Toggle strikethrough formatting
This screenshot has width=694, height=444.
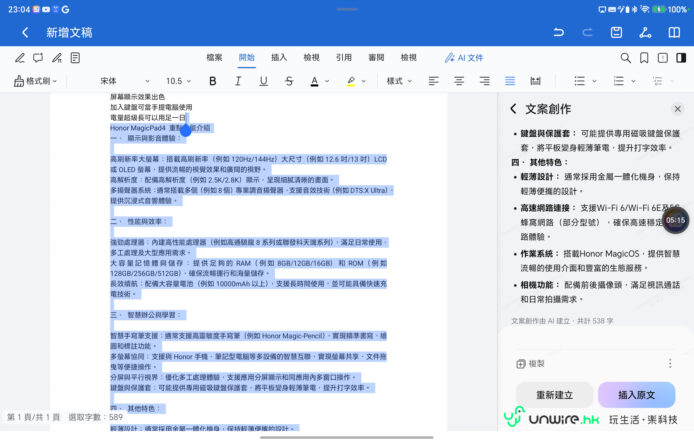pos(289,81)
